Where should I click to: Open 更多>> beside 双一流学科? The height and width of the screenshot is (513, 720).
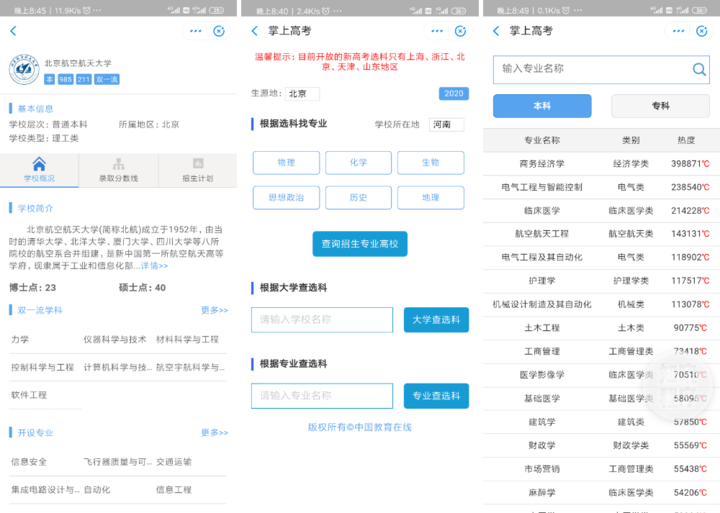click(x=214, y=310)
